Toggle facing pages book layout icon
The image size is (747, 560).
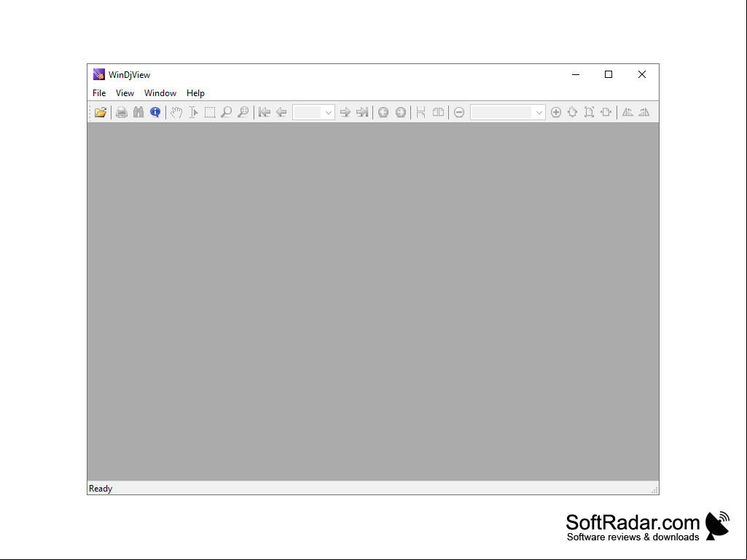click(438, 112)
